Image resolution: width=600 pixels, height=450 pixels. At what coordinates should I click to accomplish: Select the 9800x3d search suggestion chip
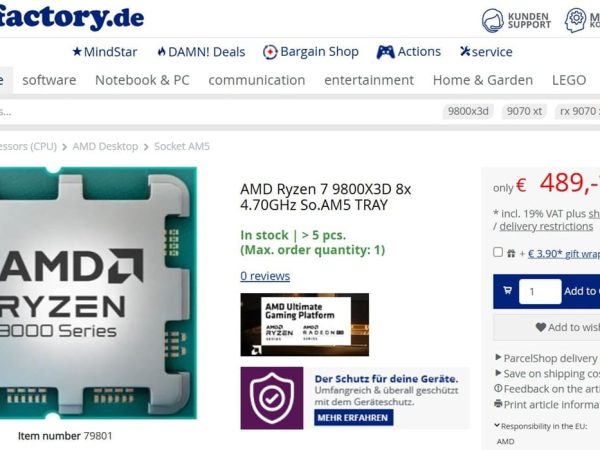468,111
